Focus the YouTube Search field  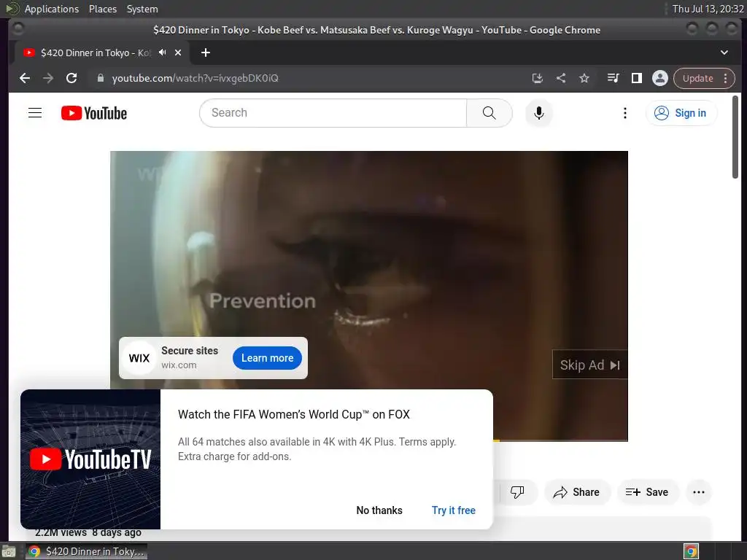[333, 113]
